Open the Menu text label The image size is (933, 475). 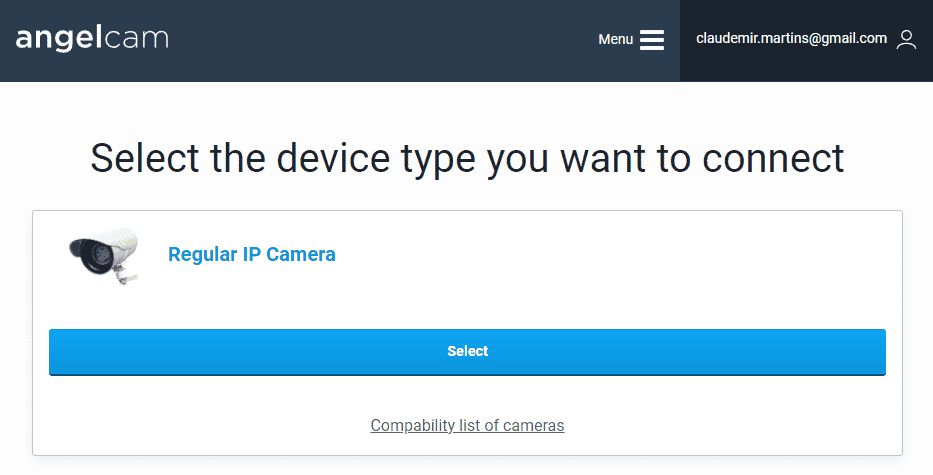tap(615, 40)
